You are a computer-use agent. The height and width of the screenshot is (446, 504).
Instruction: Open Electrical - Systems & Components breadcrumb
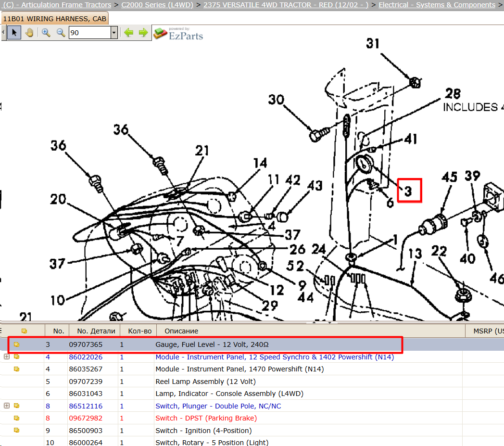[x=437, y=5]
